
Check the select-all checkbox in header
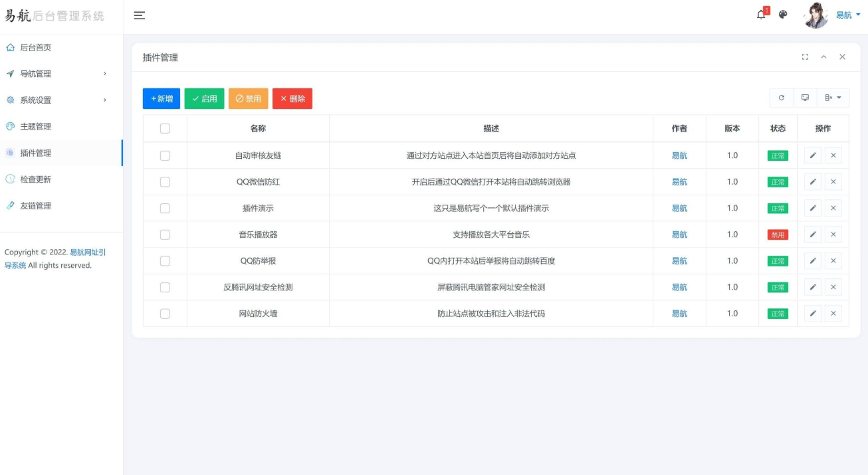165,129
